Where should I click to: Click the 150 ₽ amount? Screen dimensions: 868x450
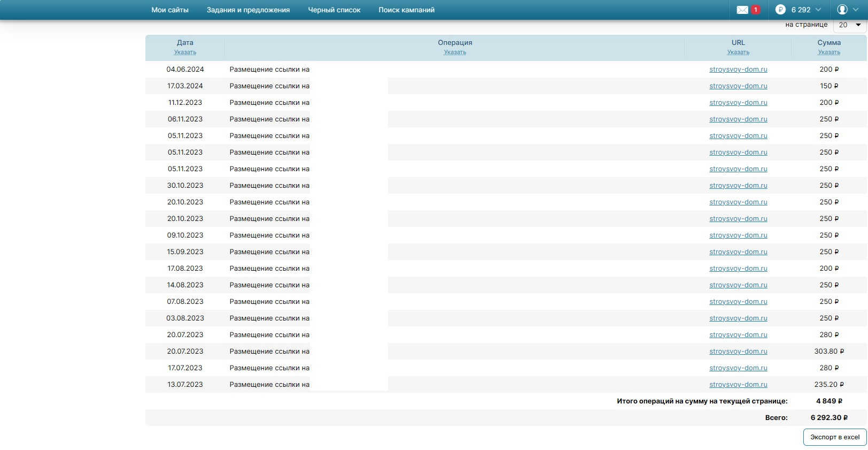click(x=829, y=86)
